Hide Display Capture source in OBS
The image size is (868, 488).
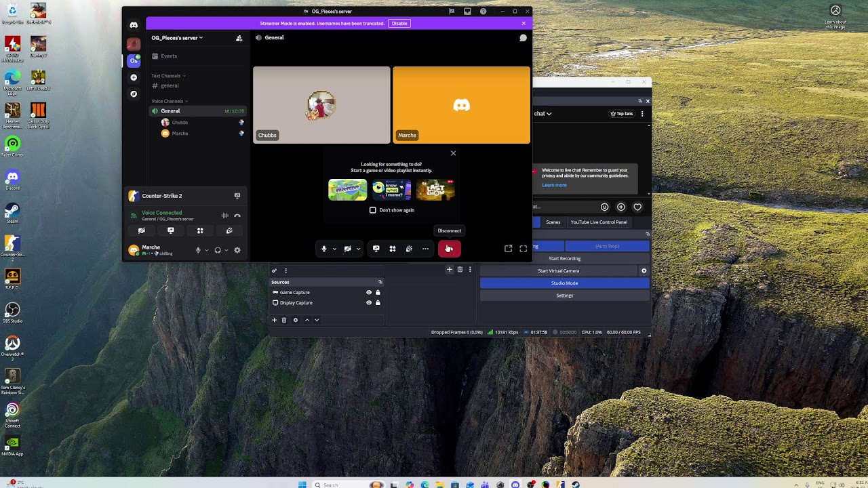369,303
